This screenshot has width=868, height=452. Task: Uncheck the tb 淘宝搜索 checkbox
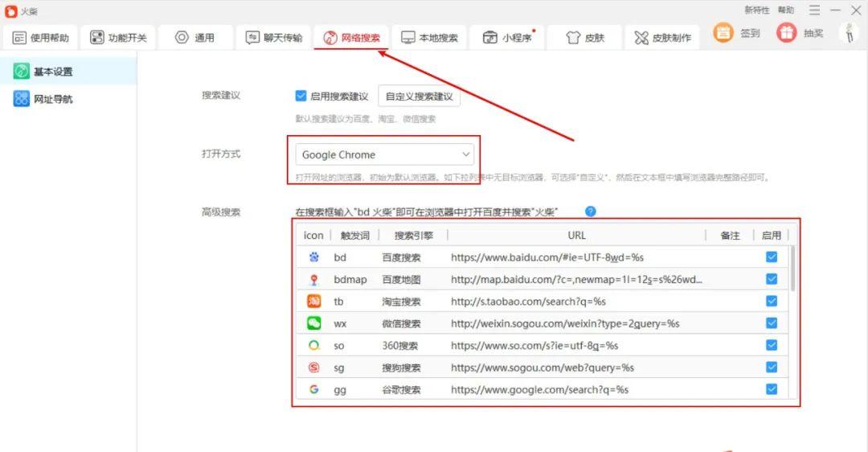(x=771, y=302)
